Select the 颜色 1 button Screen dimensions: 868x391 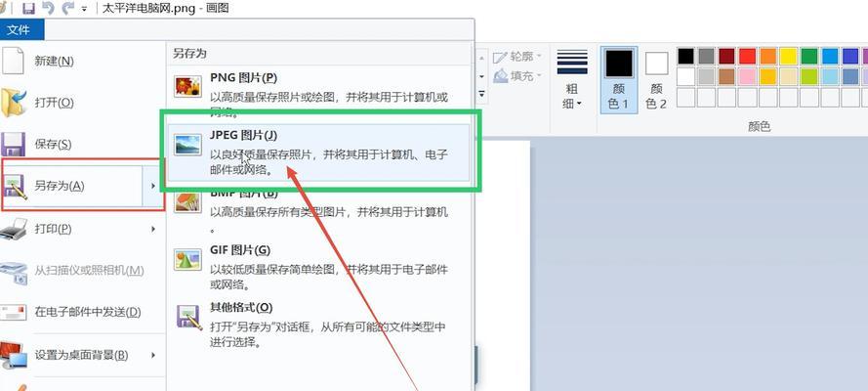619,79
